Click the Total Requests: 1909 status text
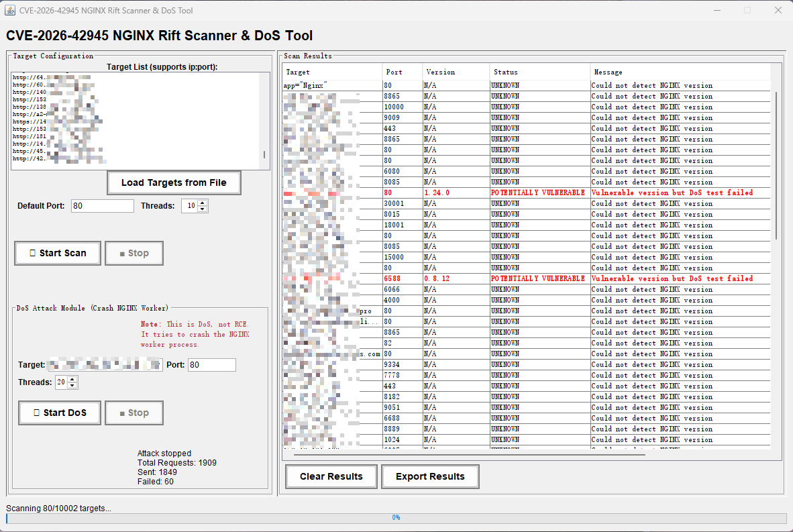793x532 pixels. click(177, 463)
